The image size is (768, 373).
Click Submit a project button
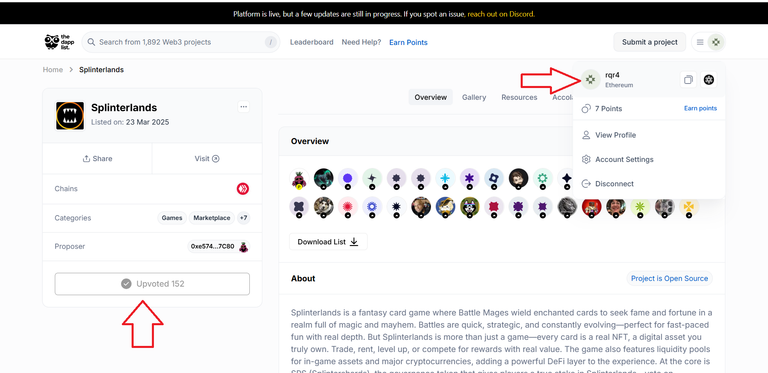(649, 42)
